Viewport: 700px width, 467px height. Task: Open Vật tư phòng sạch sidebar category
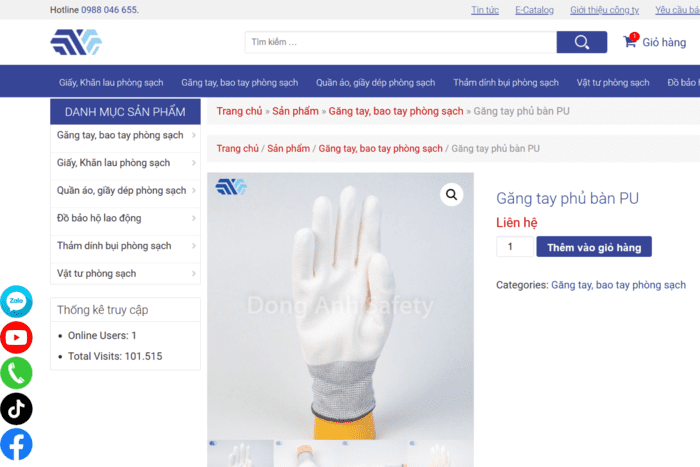(x=96, y=273)
